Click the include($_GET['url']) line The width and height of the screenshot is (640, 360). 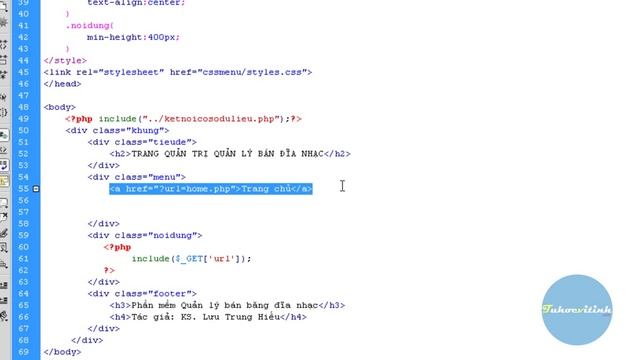click(x=191, y=259)
